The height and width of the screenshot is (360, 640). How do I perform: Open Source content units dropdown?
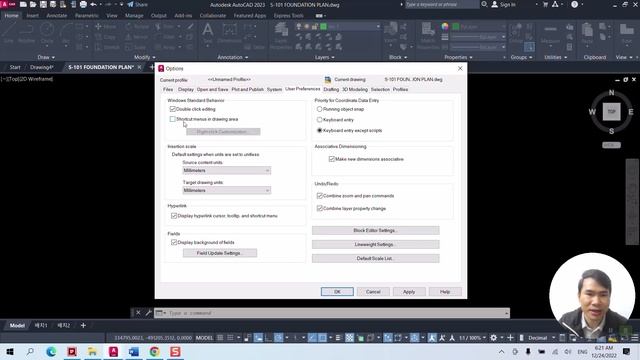coord(227,170)
